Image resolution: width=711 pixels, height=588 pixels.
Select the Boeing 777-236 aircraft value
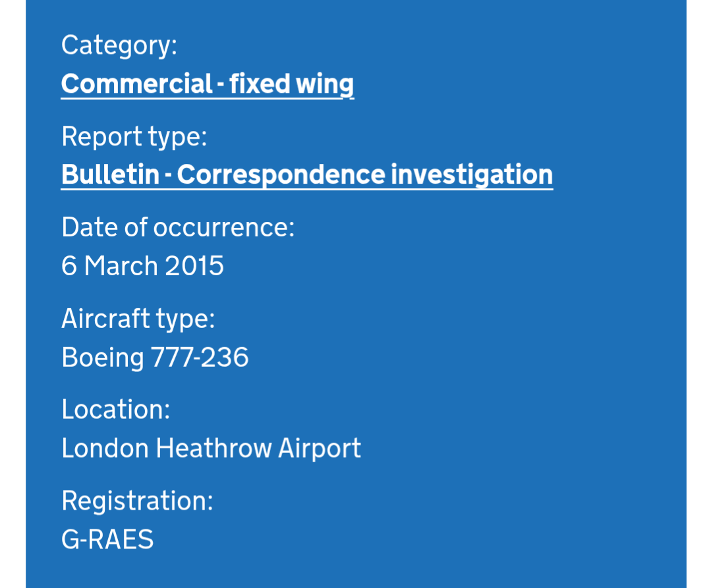click(x=155, y=358)
